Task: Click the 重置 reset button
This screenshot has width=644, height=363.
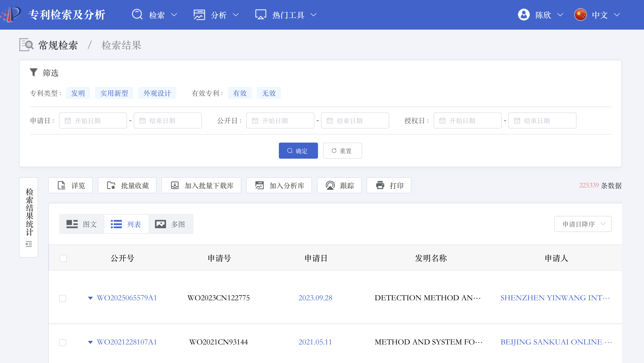Action: coord(342,151)
